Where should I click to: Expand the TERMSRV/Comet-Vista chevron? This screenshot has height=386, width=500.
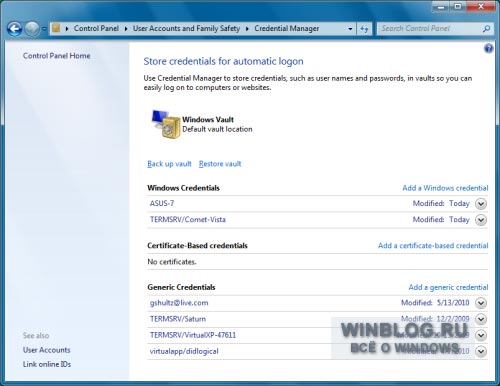[x=481, y=220]
